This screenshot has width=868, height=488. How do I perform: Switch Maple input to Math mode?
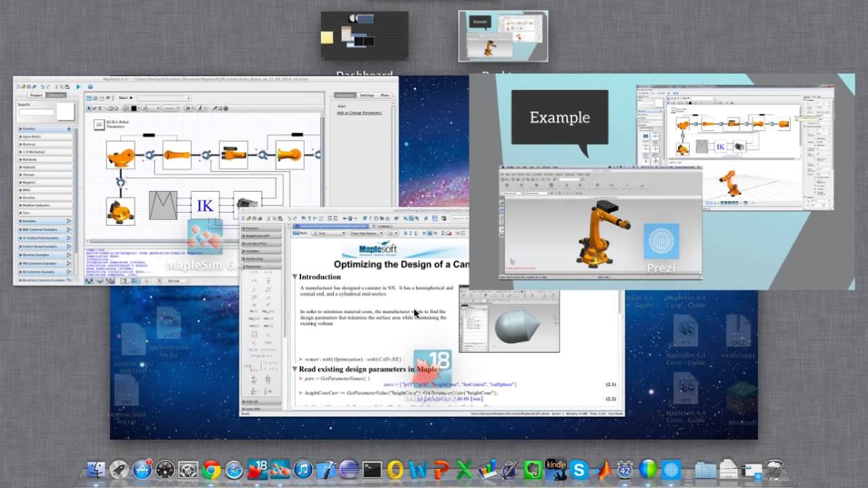(304, 233)
